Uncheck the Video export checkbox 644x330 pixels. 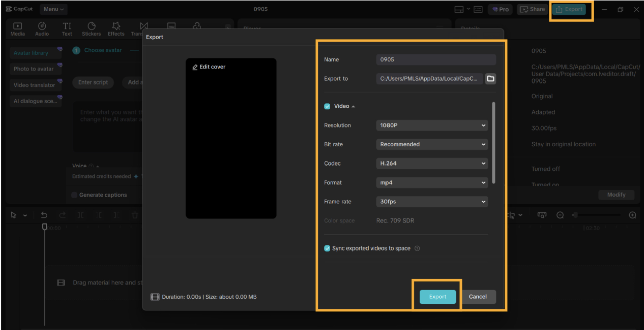tap(327, 106)
